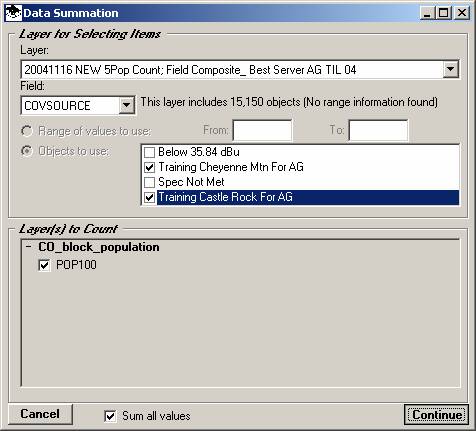Open the Layer dropdown list

450,69
